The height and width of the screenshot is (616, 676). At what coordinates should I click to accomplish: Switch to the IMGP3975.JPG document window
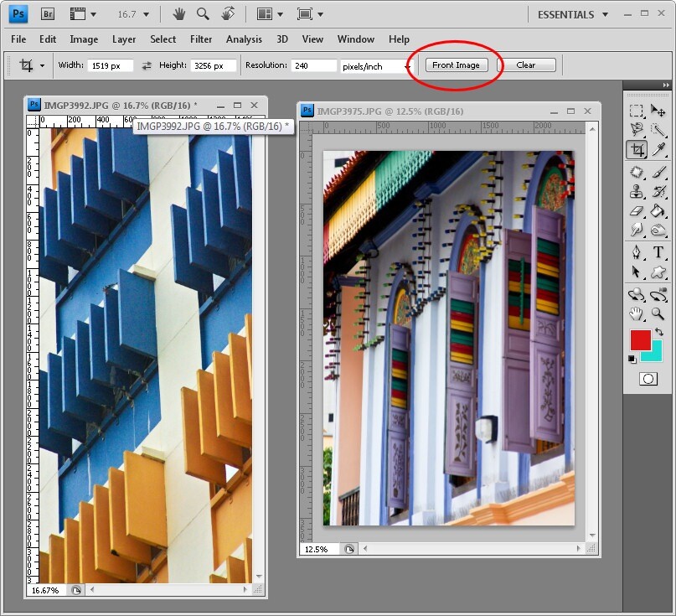pos(394,111)
